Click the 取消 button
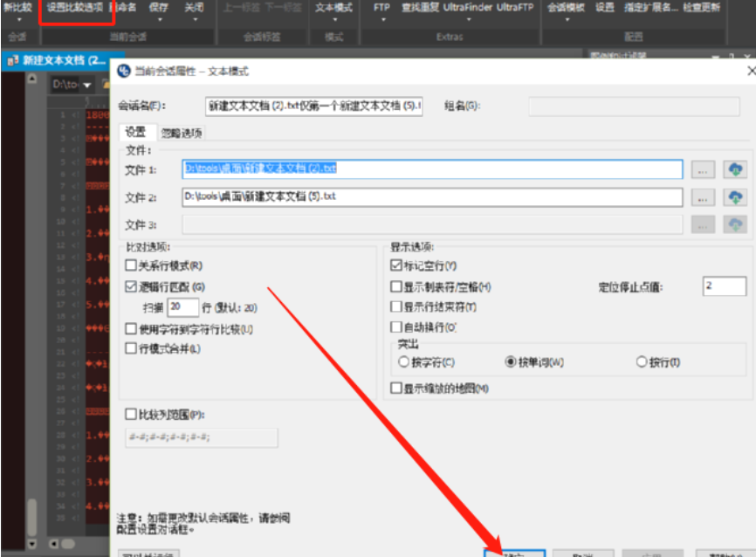 (x=583, y=554)
